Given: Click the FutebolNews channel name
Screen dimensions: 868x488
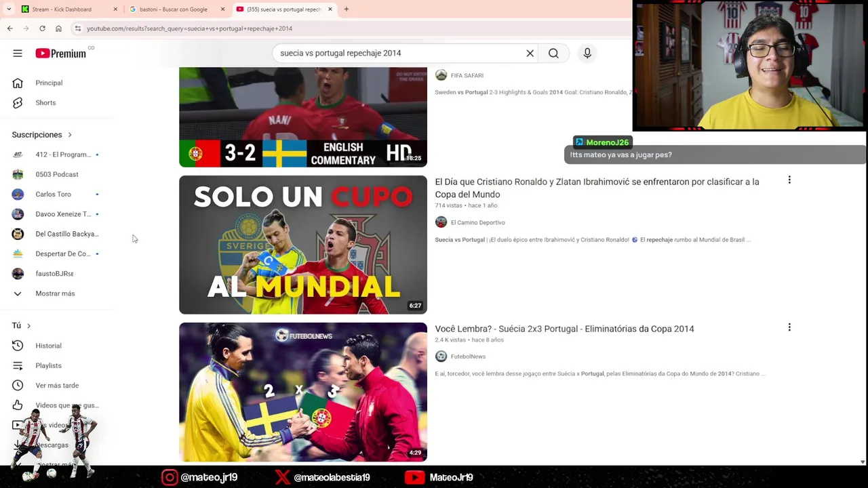Looking at the screenshot, I should pos(468,357).
